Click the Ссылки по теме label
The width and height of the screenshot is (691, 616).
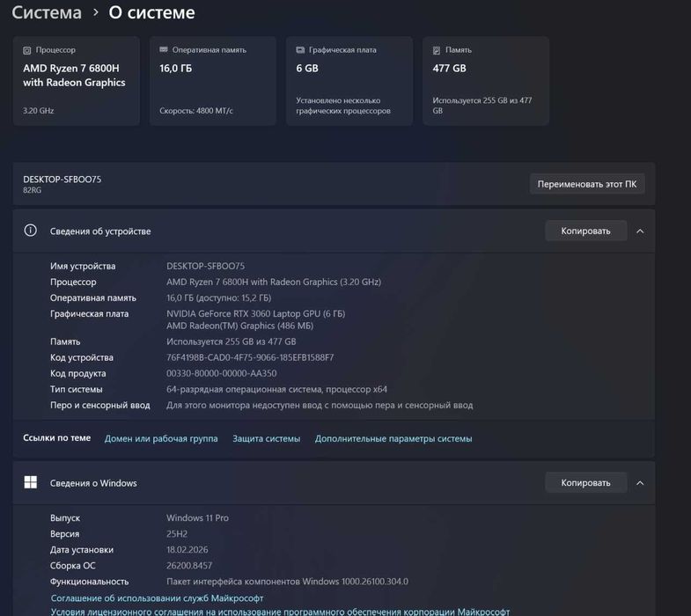57,437
